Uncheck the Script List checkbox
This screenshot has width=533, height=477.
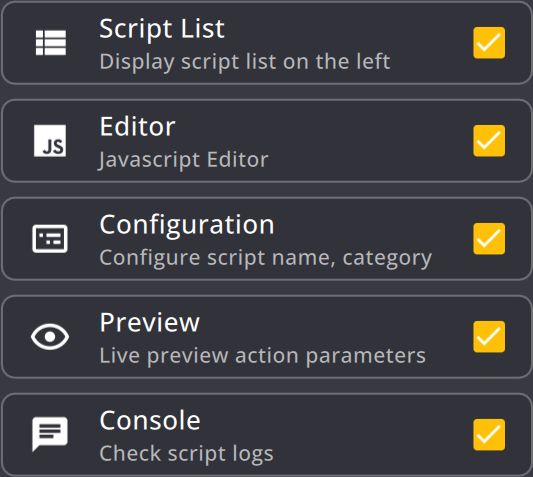[489, 43]
